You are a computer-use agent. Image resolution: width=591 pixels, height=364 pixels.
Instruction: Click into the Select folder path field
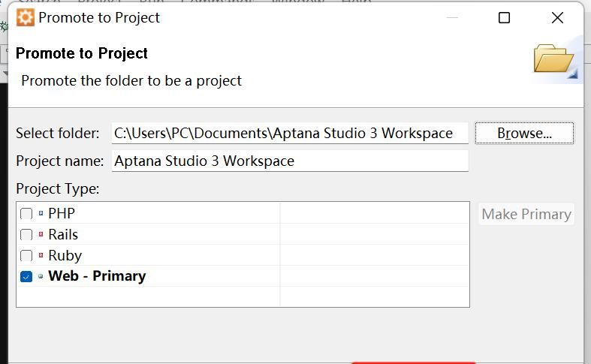point(290,134)
